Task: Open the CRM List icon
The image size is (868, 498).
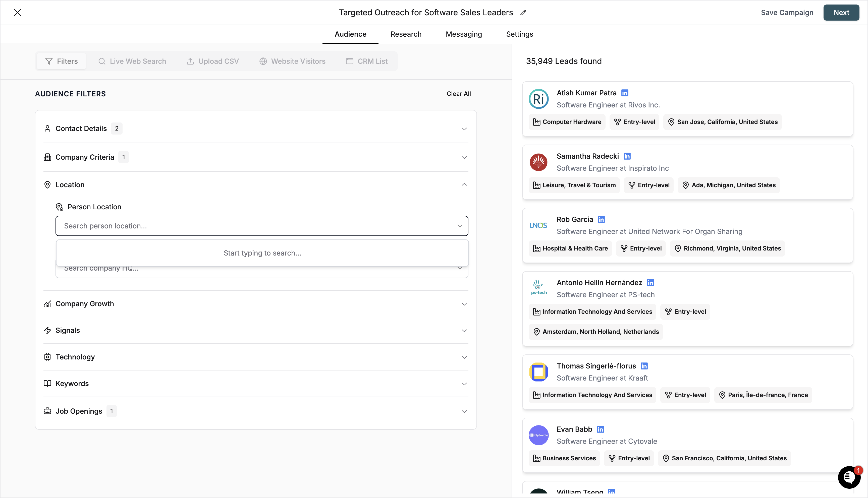Action: (350, 61)
